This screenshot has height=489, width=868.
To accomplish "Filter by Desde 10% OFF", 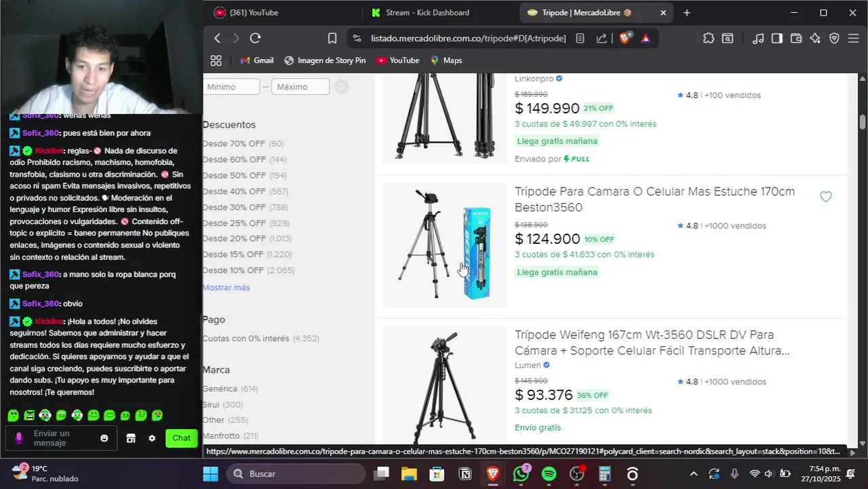I will (249, 271).
